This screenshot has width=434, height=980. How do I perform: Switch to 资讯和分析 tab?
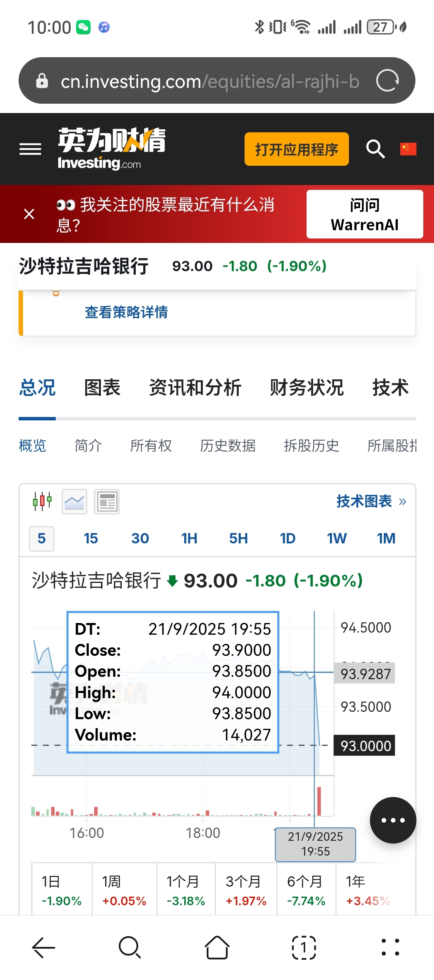pos(195,388)
